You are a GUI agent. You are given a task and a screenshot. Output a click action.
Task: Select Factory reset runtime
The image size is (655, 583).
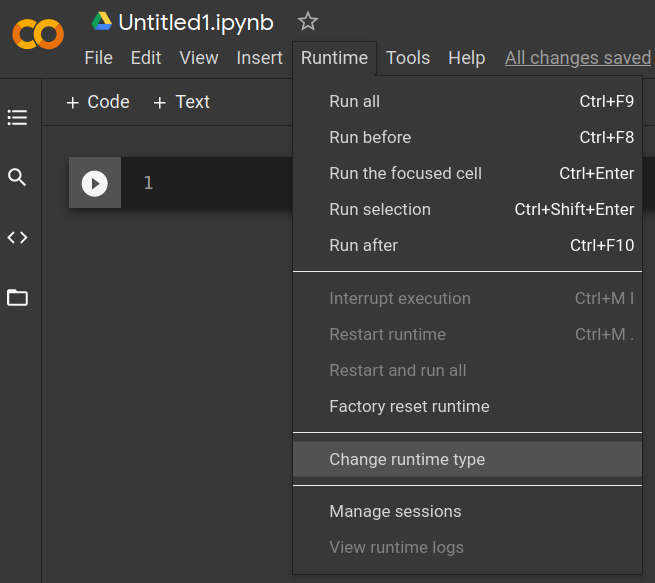(467, 406)
